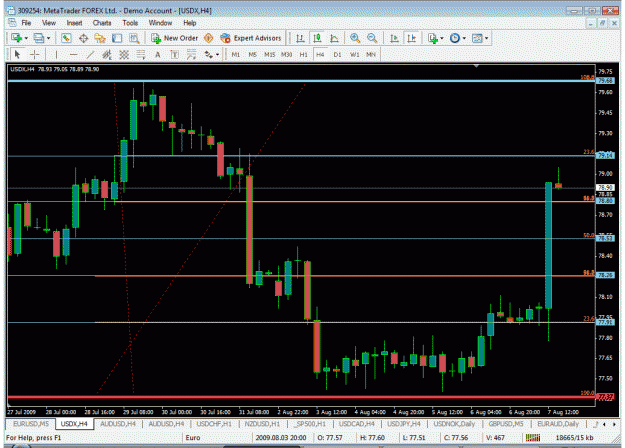Open the Profiles icon in toolbar

[38, 38]
